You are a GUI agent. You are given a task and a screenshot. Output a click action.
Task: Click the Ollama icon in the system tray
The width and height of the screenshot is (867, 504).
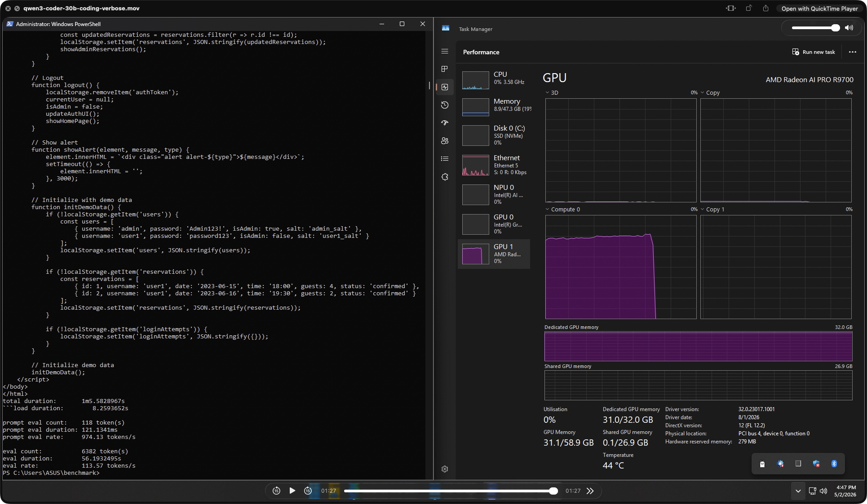(762, 464)
